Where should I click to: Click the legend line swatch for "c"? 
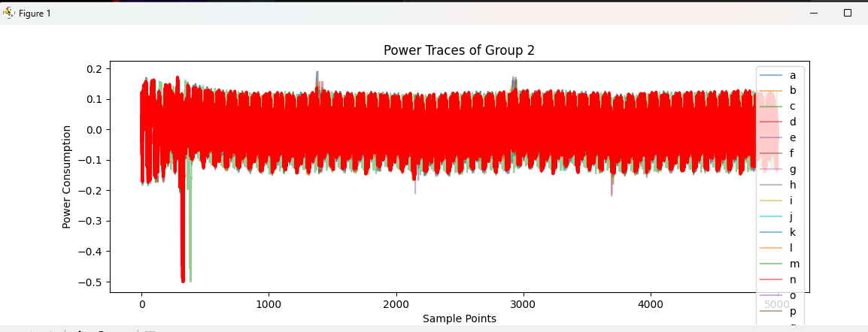[772, 107]
